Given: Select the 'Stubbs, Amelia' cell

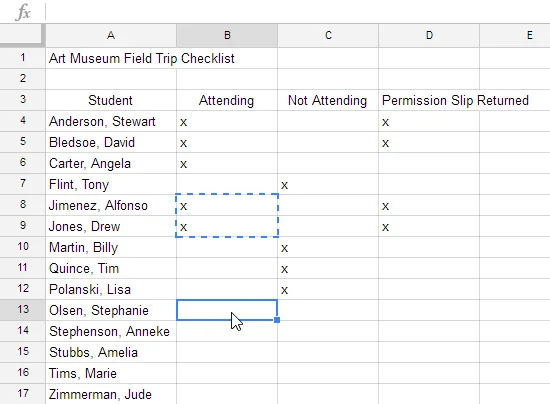Looking at the screenshot, I should click(x=111, y=353).
